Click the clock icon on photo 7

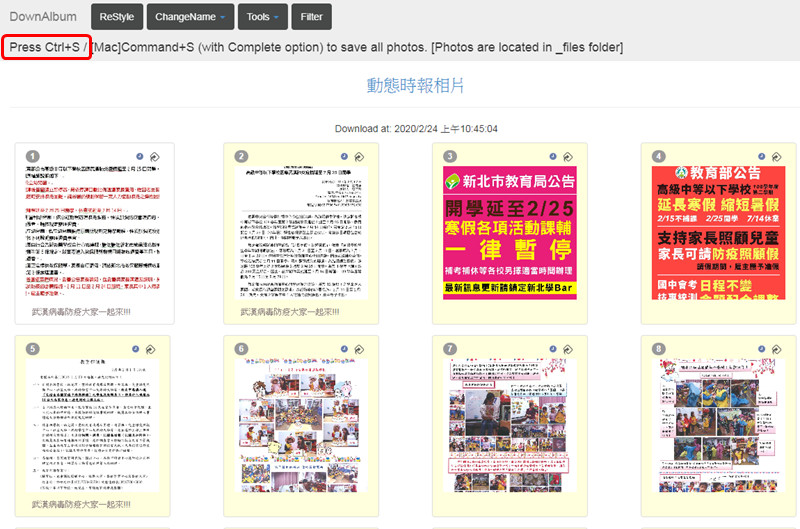coord(553,349)
